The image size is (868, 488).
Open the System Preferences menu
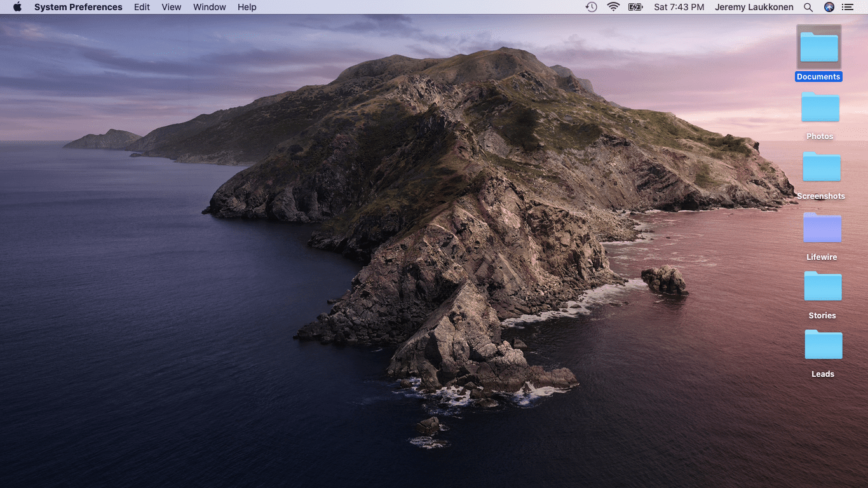78,7
